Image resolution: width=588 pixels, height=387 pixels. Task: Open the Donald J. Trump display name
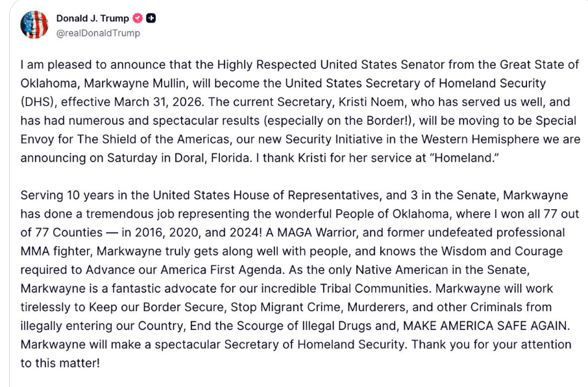[92, 19]
